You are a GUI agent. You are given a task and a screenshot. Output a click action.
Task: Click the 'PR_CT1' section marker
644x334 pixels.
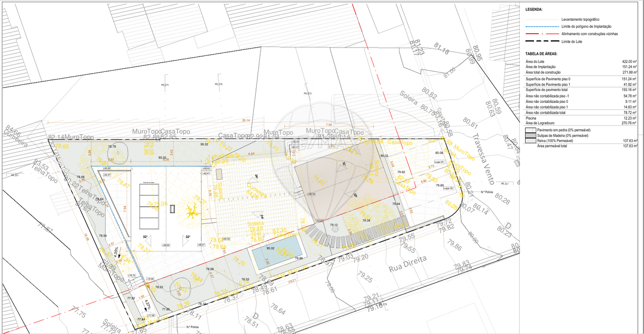coord(165,85)
